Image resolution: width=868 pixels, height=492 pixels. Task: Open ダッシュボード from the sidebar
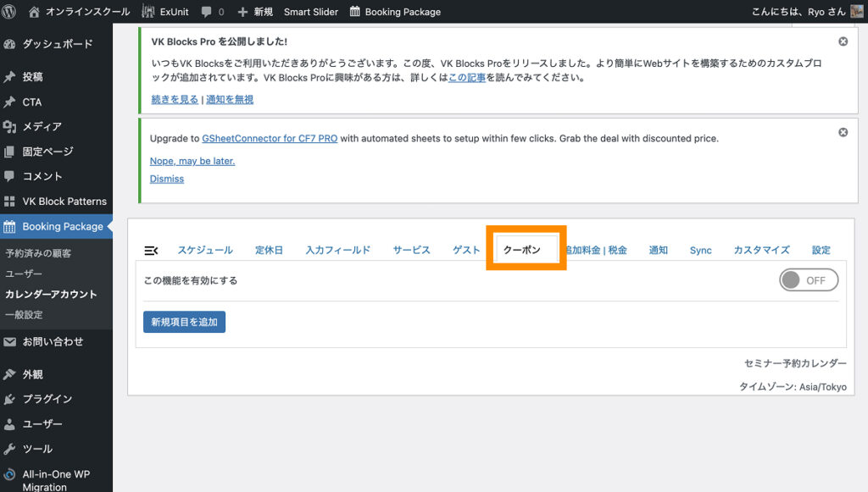point(57,44)
